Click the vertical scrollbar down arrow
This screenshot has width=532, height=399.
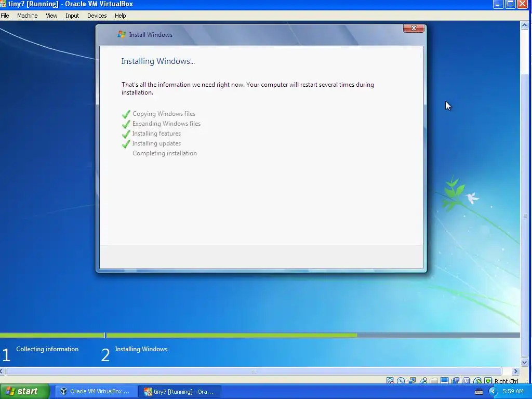click(524, 362)
